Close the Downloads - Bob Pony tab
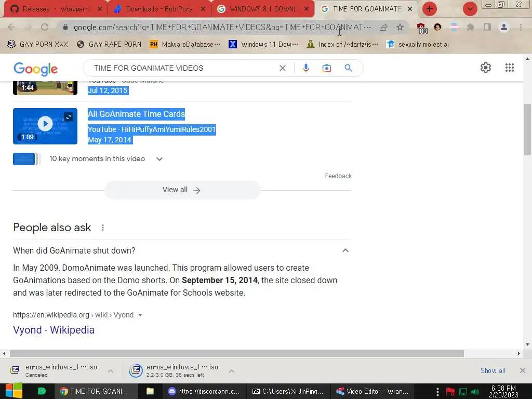The image size is (532, 399). pos(203,9)
